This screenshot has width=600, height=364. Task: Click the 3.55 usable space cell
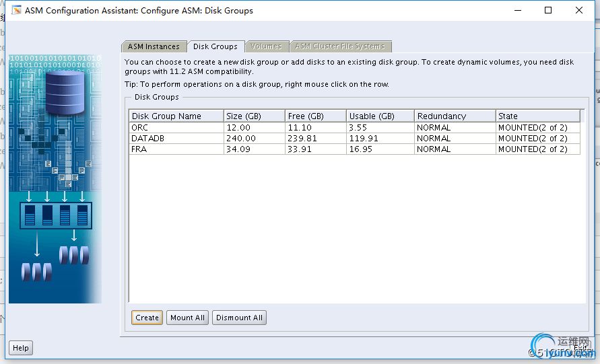click(380, 127)
